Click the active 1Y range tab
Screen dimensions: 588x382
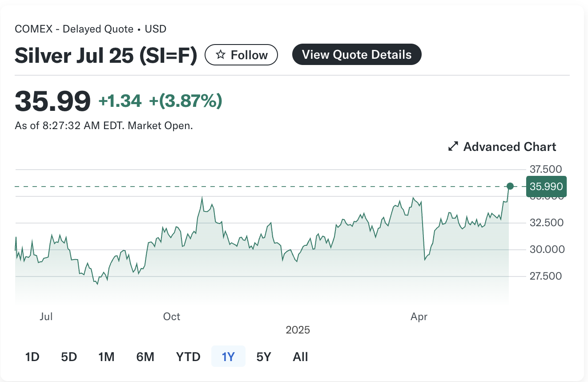click(228, 357)
